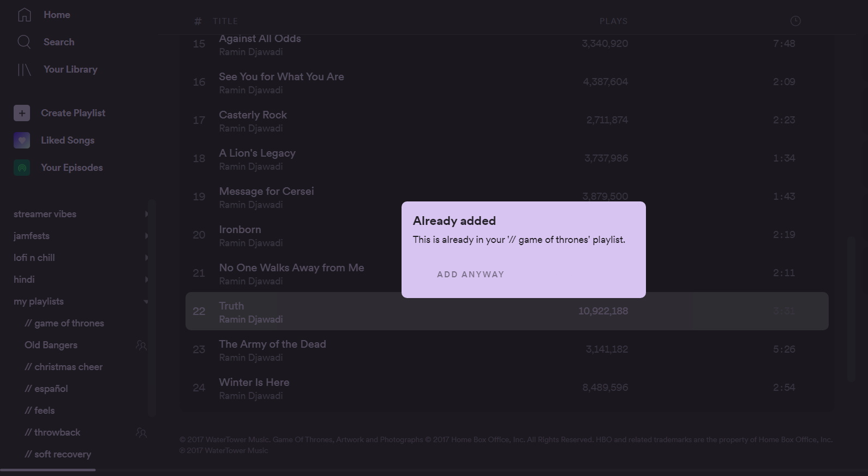
Task: Click the collaborative icon beside // throwback
Action: point(141,432)
